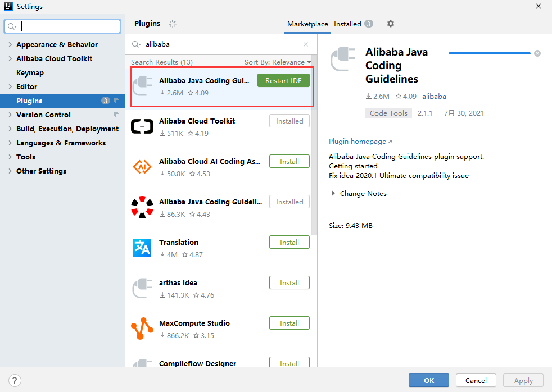The width and height of the screenshot is (552, 392).
Task: Click the plugins settings gear icon
Action: pos(391,24)
